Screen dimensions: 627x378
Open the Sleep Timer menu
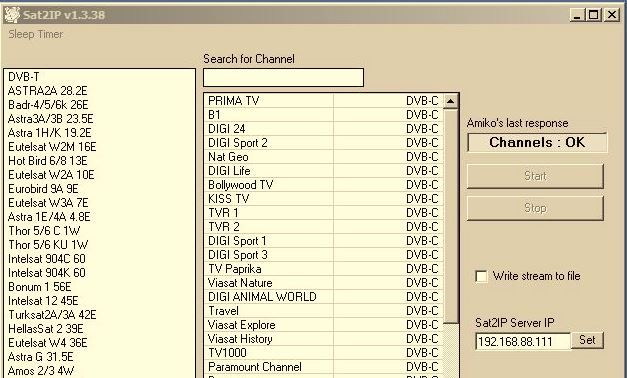[x=36, y=34]
